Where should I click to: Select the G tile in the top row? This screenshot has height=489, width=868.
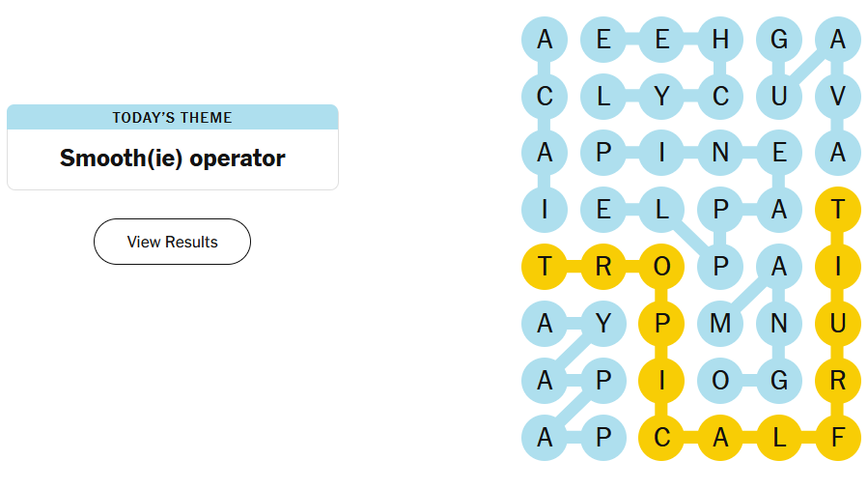click(x=779, y=40)
